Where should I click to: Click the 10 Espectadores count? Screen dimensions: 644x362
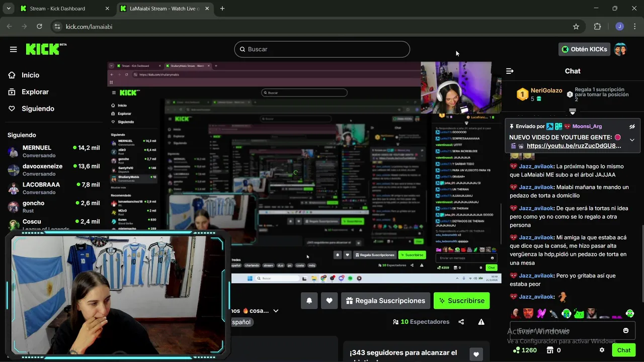421,322
